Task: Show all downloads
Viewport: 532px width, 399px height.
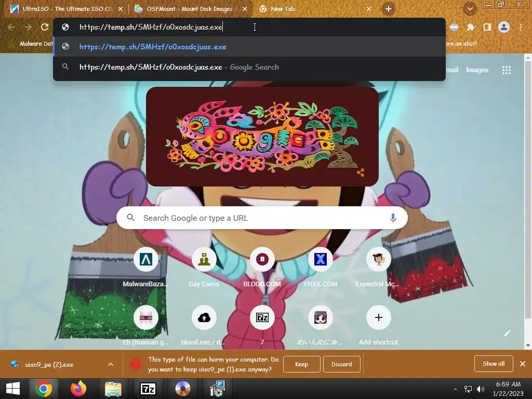Action: click(494, 364)
